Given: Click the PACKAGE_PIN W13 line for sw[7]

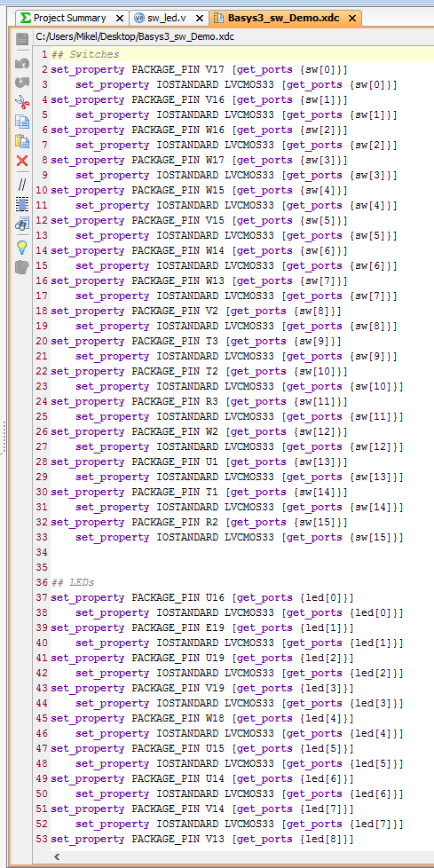Looking at the screenshot, I should click(200, 280).
